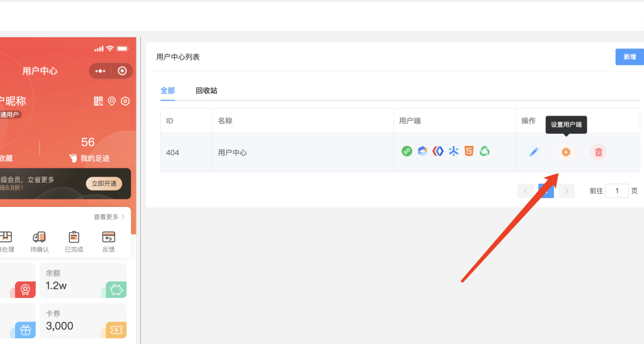Tap the red medal badge icon
Viewport: 644px width, 344px height.
pyautogui.click(x=25, y=290)
